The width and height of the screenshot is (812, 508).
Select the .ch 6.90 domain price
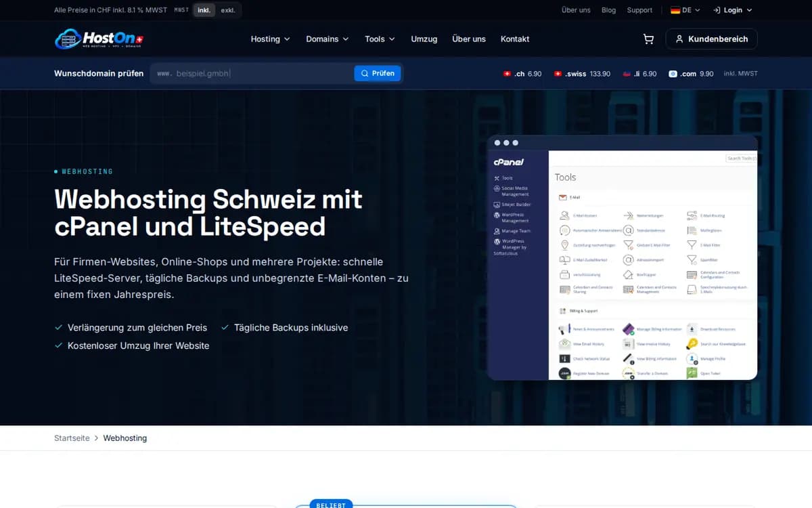(x=522, y=73)
